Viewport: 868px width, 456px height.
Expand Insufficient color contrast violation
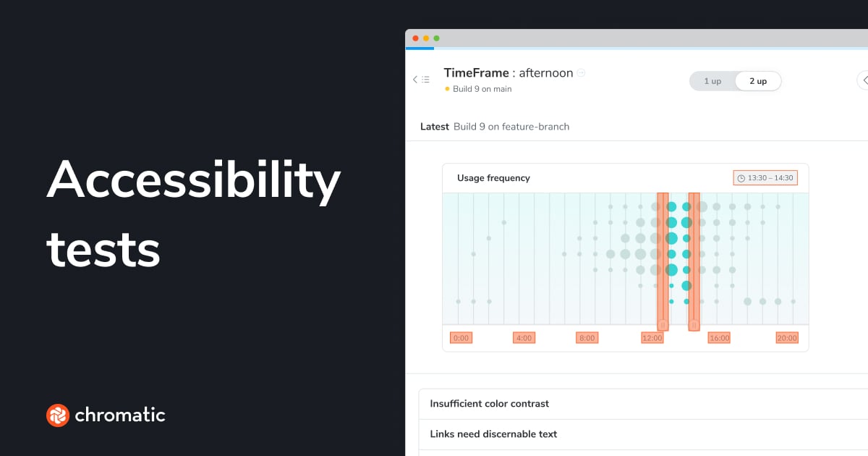[x=490, y=404]
